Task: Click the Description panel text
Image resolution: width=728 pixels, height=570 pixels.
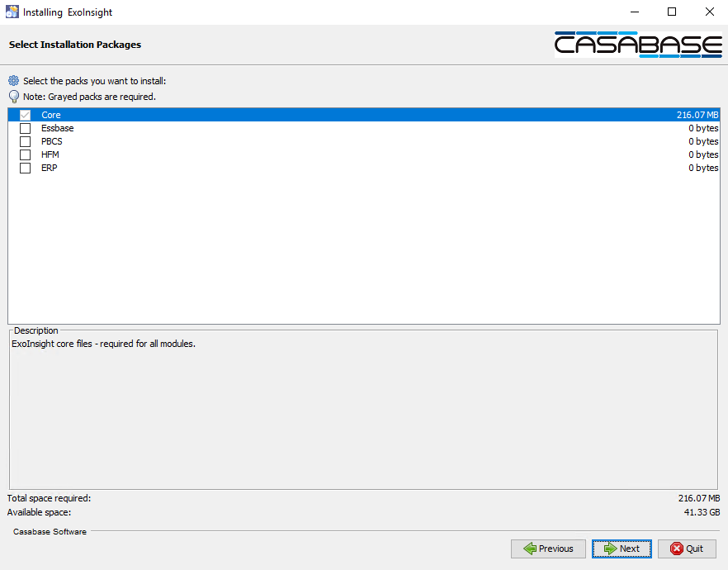Action: [x=103, y=344]
